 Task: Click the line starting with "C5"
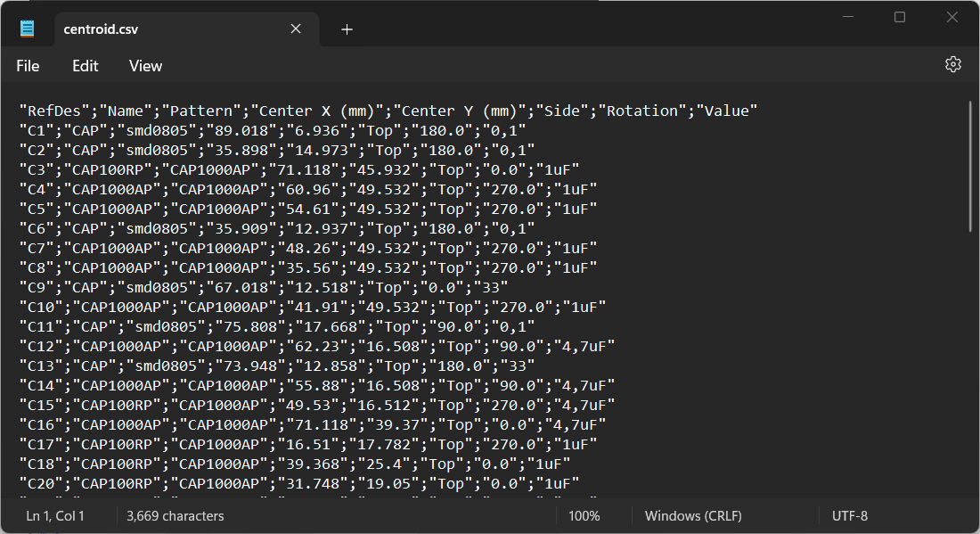(x=308, y=209)
